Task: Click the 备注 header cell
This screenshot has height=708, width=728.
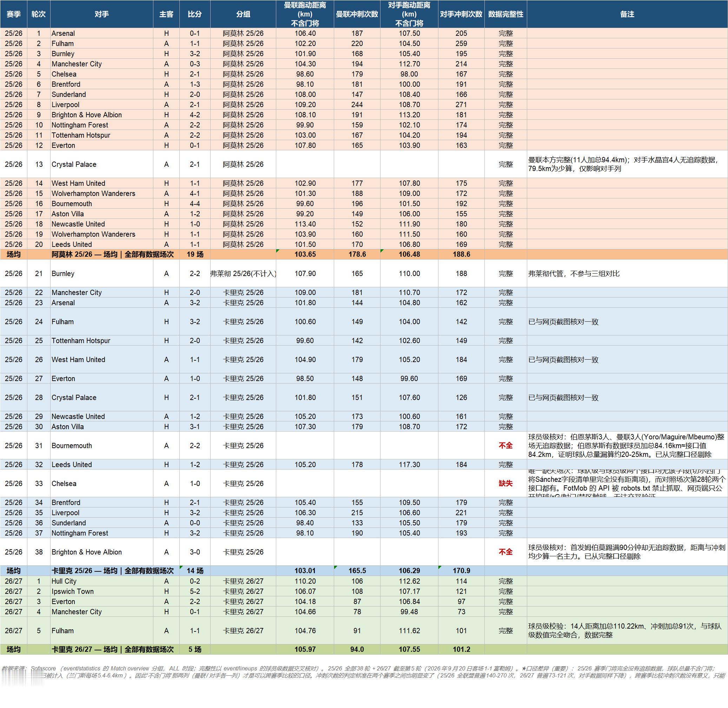Action: tap(627, 14)
